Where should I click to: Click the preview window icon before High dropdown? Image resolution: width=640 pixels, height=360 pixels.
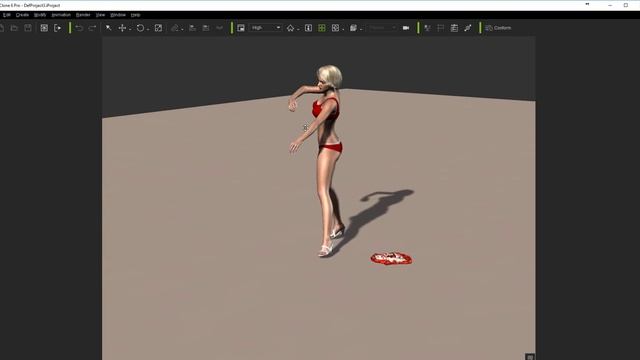pos(241,28)
